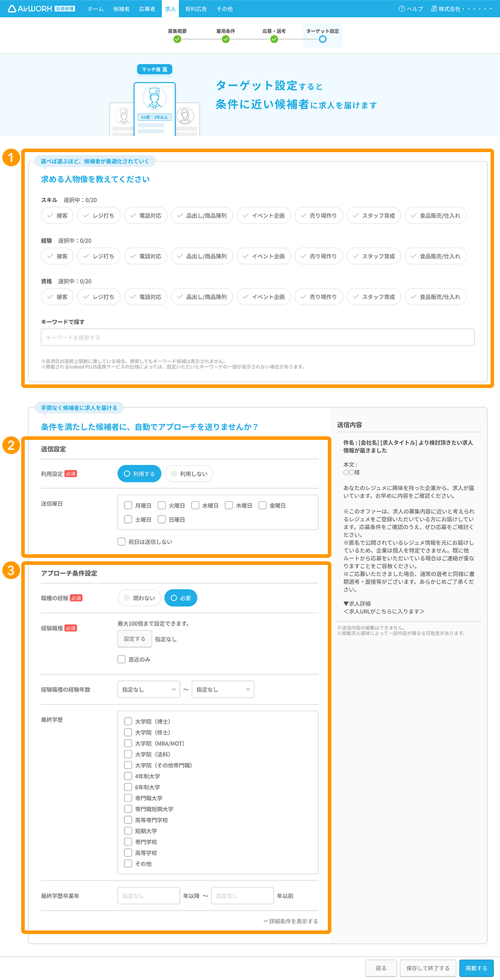Open the 有料広告 menu

(x=196, y=9)
